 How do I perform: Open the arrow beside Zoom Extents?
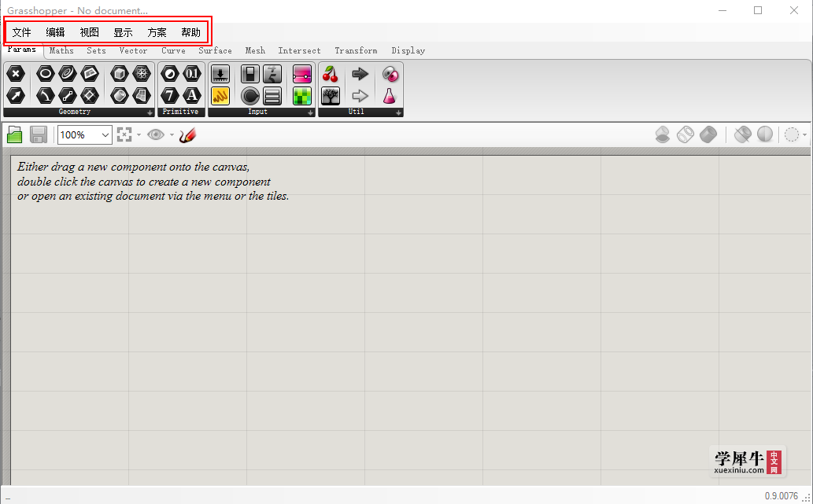(139, 135)
